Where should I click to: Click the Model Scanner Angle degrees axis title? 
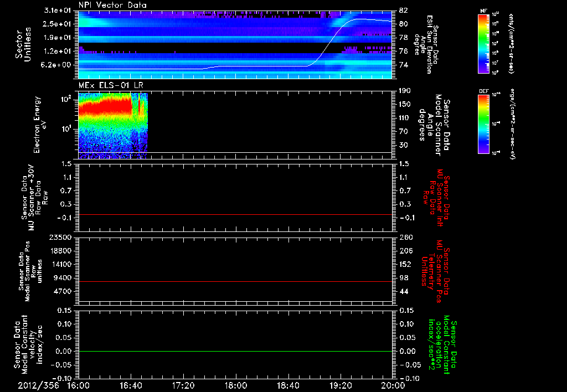(x=434, y=125)
